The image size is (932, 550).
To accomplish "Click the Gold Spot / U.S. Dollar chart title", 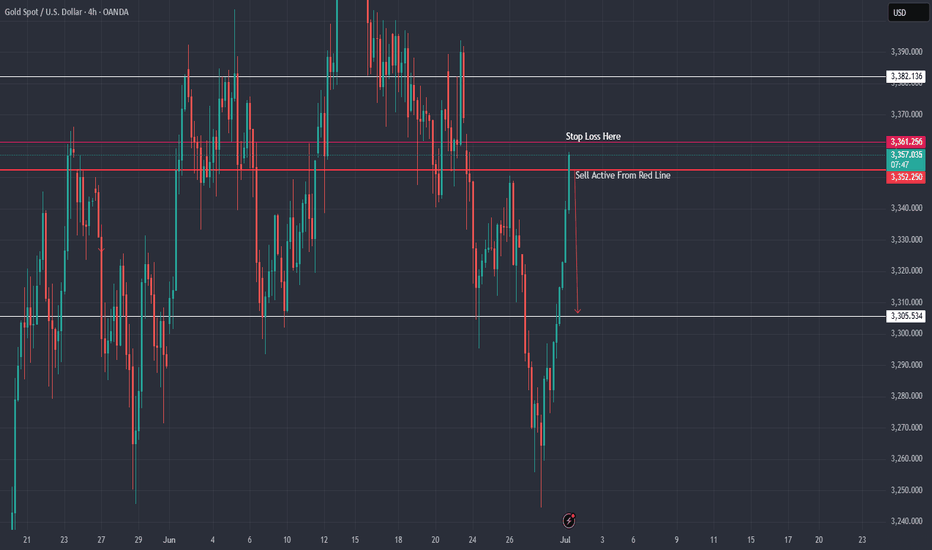I will coord(67,12).
